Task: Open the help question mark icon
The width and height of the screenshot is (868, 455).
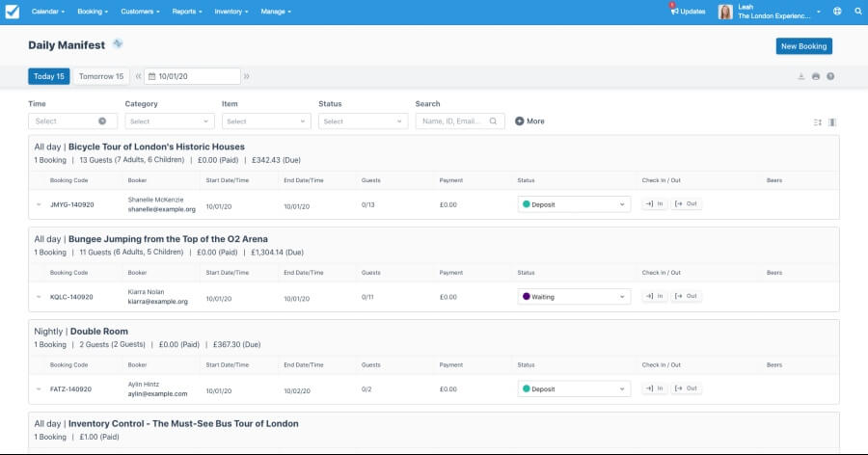Action: click(830, 76)
